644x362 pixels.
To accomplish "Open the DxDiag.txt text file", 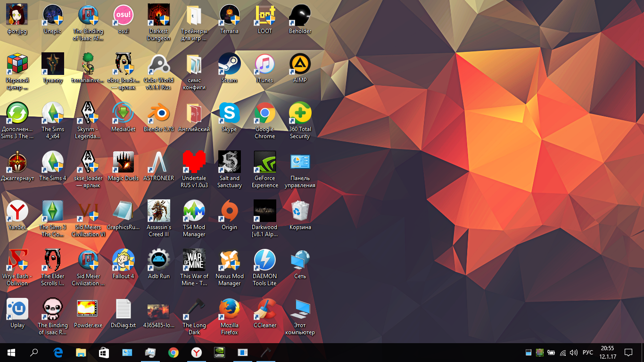I will [x=124, y=309].
